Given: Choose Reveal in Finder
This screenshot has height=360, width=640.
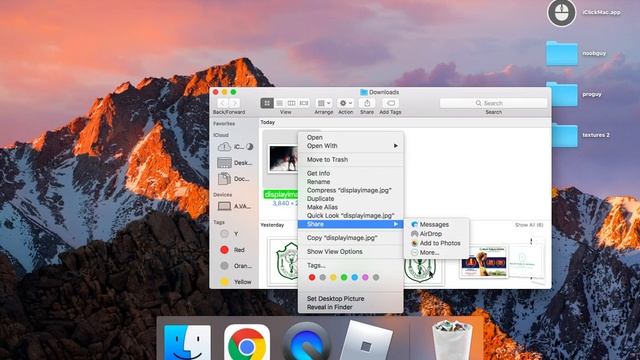Looking at the screenshot, I should pos(351,307).
